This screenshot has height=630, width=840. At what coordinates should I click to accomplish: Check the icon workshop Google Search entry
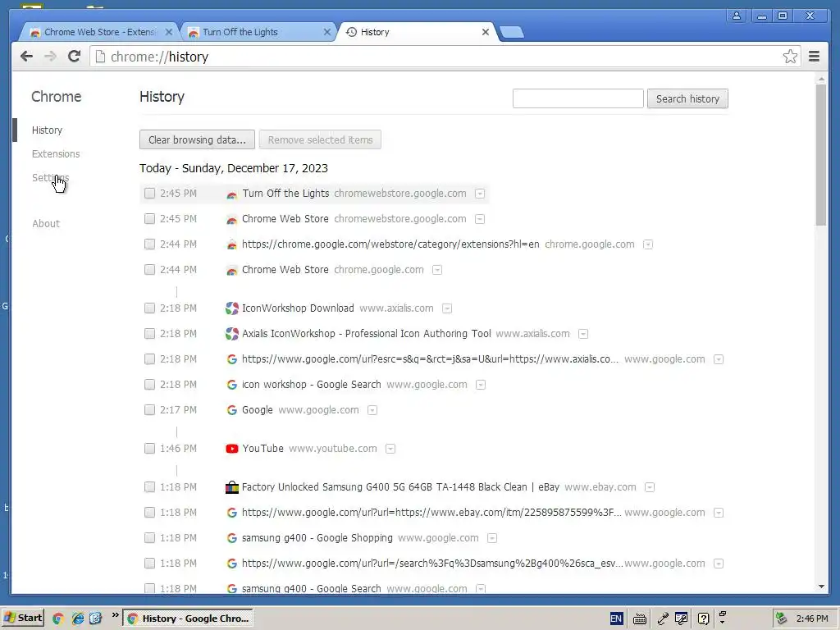pos(149,384)
